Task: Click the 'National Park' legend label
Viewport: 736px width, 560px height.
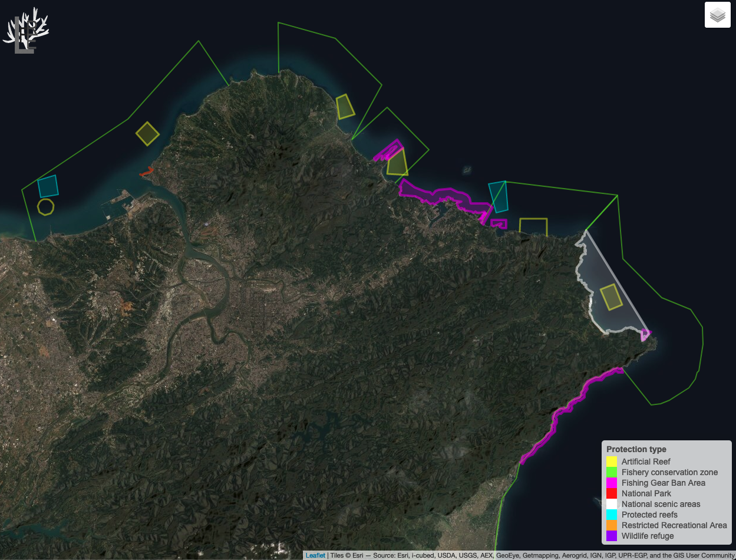Action: click(x=646, y=493)
